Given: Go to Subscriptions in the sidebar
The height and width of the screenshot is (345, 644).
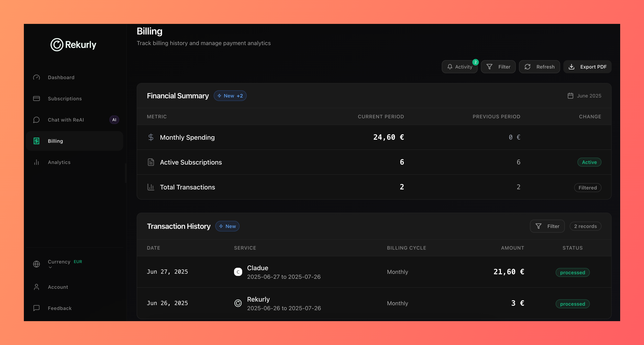Looking at the screenshot, I should (x=74, y=99).
